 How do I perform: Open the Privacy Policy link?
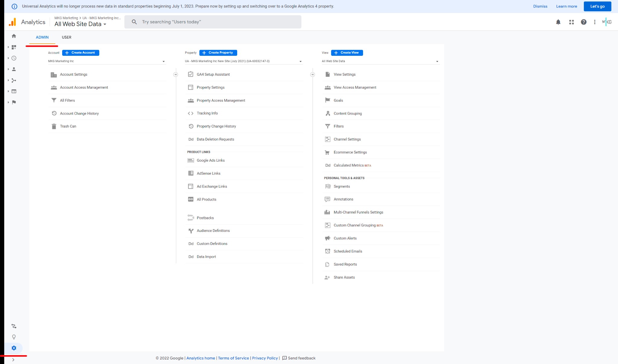pyautogui.click(x=265, y=358)
